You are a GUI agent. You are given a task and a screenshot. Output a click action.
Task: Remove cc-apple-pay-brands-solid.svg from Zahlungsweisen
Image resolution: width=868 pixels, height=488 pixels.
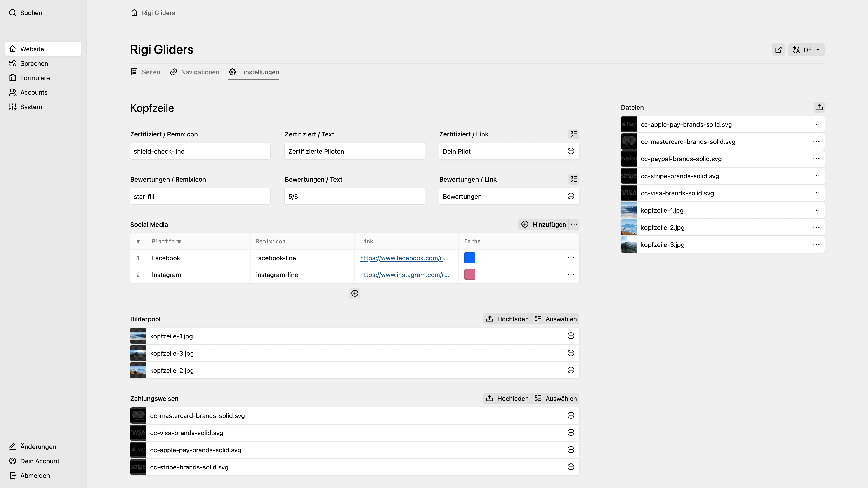[x=571, y=450]
